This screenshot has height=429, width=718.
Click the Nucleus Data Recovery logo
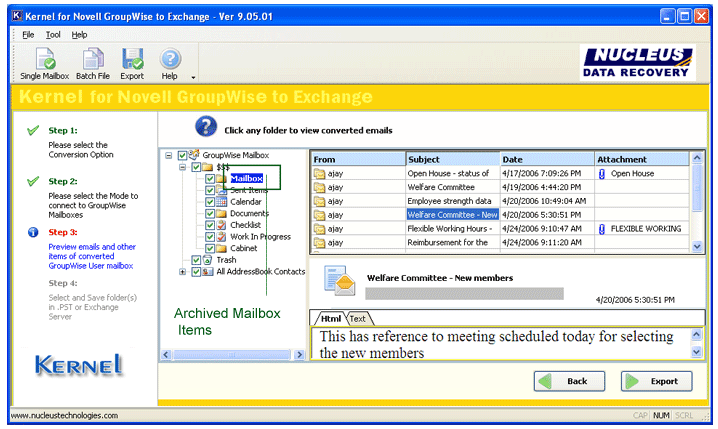pos(637,63)
